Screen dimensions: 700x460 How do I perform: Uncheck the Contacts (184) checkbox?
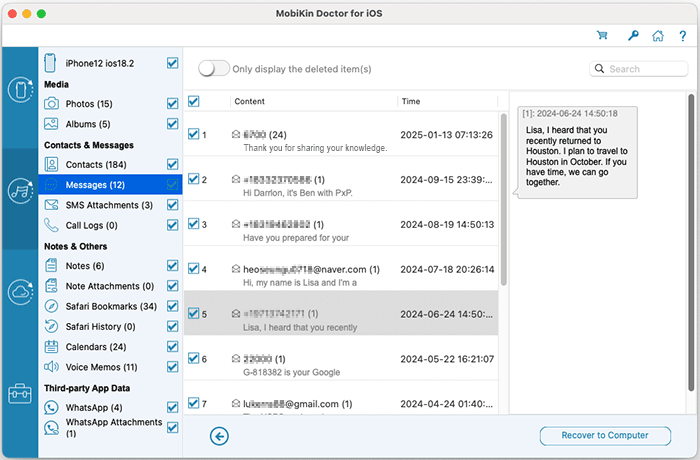(172, 164)
